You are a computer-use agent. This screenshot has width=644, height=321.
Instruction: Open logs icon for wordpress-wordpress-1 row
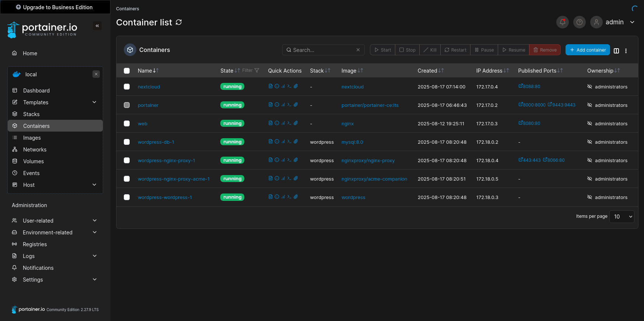point(270,197)
